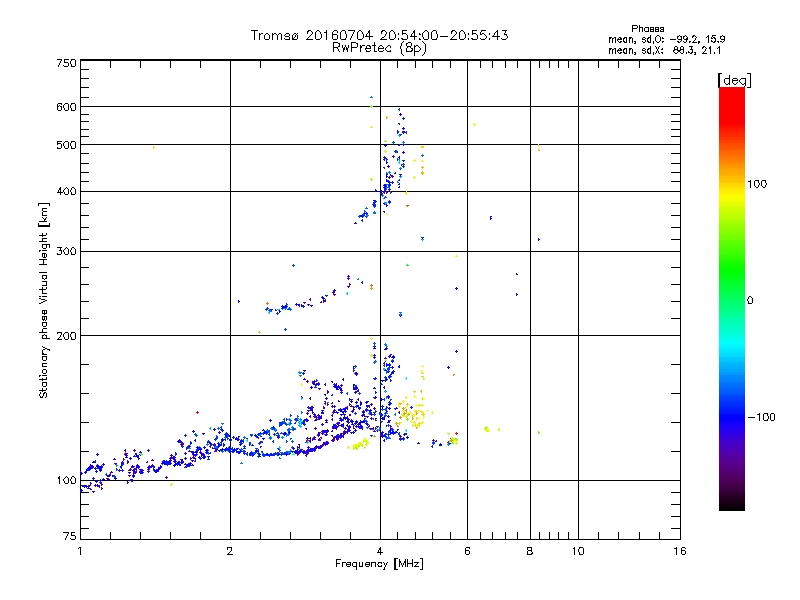
Task: Click the y-axis tick label '500'
Action: 66,145
